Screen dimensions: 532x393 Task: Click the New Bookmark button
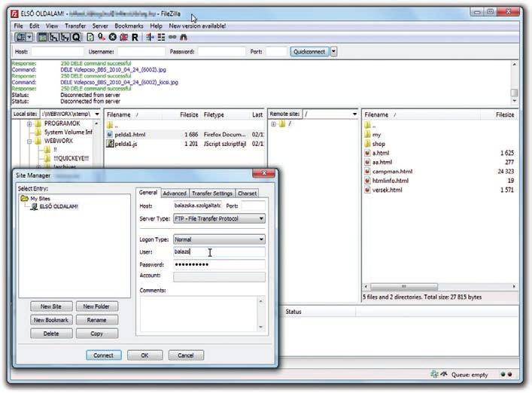(x=51, y=320)
